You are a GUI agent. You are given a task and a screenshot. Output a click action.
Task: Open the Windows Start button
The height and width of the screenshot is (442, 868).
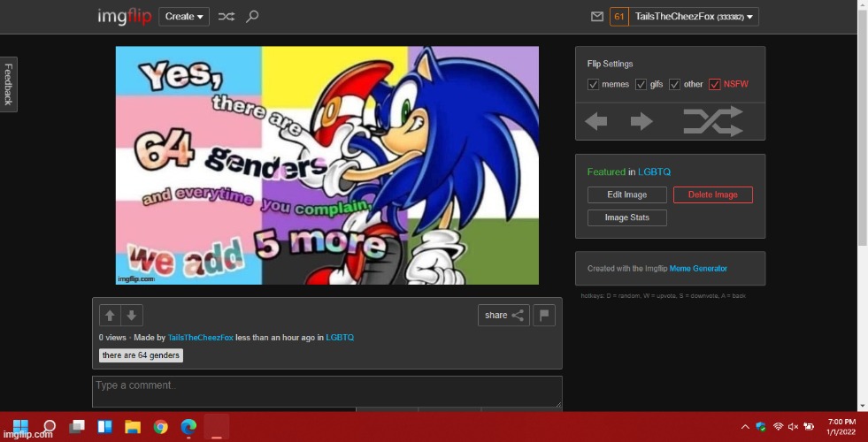pyautogui.click(x=20, y=426)
